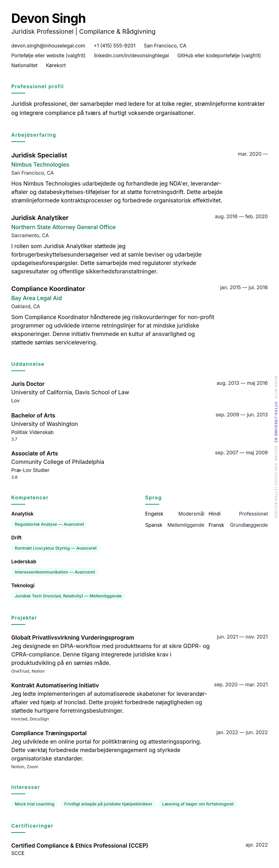Click the Læsning af bøger om forfatningsret tag

coord(198,804)
